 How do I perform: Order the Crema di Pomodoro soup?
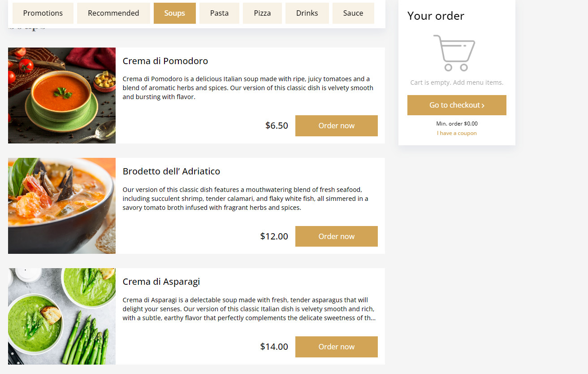337,126
